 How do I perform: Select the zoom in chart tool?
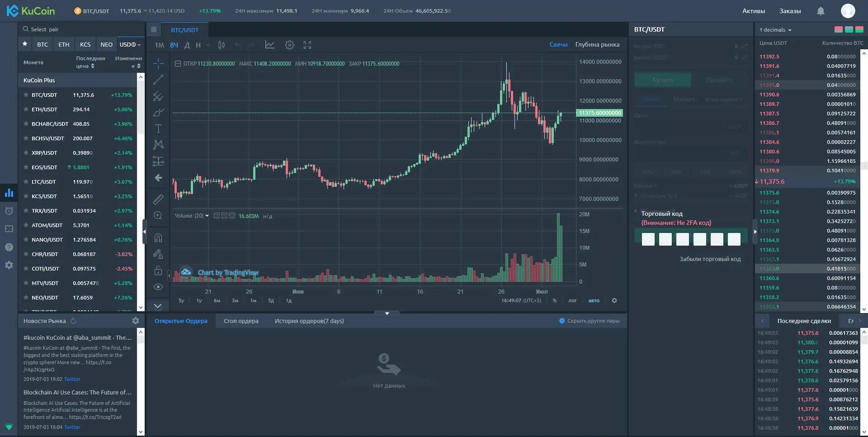(158, 216)
